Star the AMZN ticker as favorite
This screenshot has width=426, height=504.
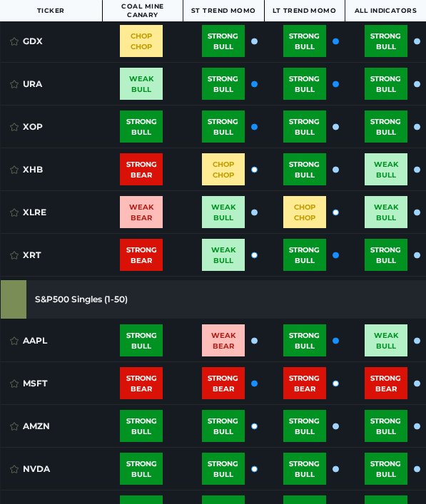click(x=14, y=426)
